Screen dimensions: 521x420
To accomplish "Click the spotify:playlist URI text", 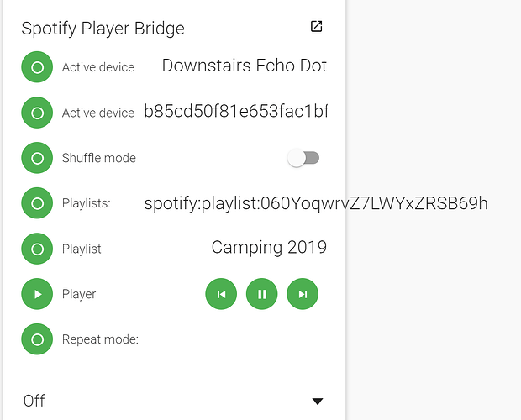I will pyautogui.click(x=316, y=203).
